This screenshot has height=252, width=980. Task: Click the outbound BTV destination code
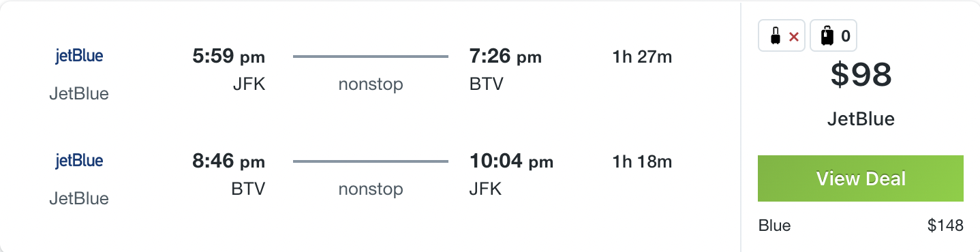point(487,84)
